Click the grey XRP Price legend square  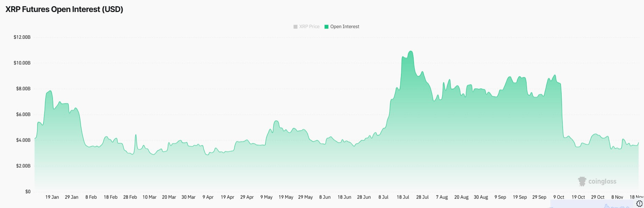pos(295,27)
